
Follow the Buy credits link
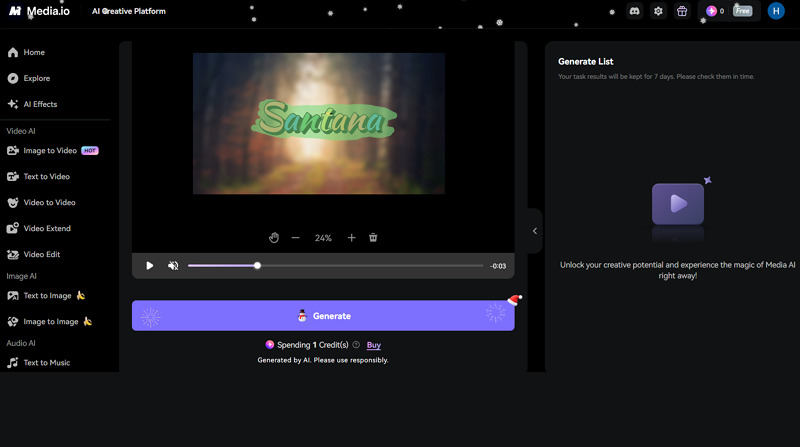(374, 345)
